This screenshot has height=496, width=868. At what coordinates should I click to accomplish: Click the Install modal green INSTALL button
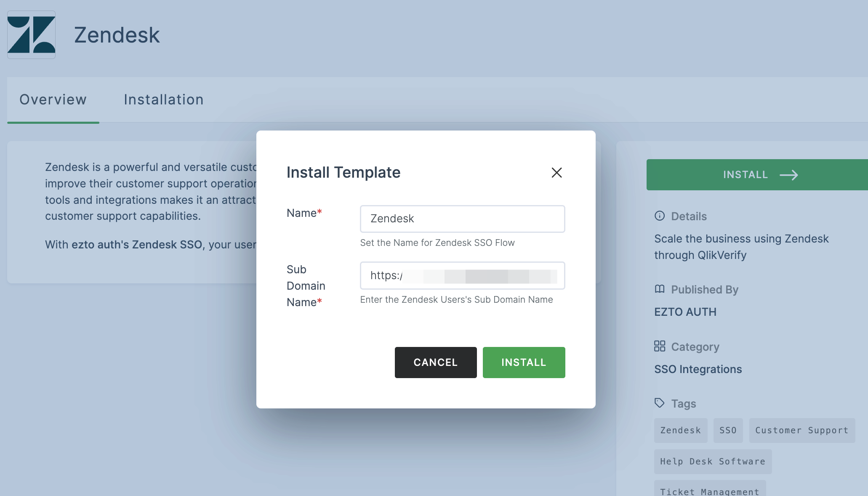coord(523,362)
